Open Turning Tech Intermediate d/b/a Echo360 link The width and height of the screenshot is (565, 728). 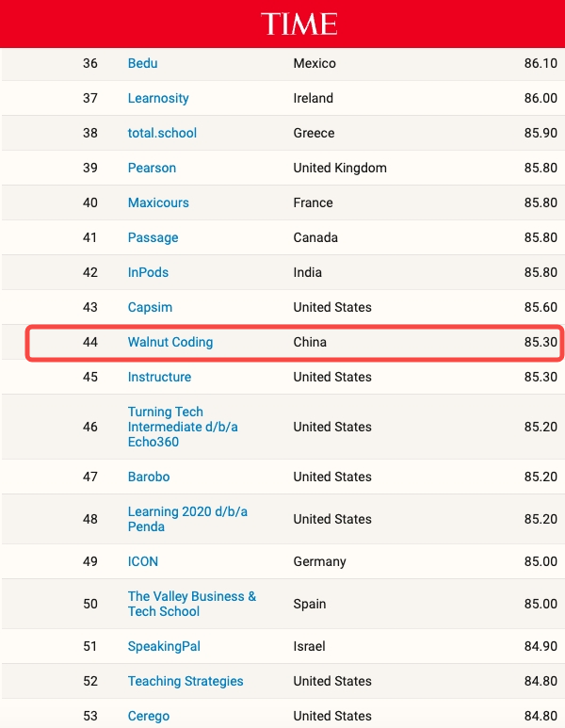pos(183,427)
